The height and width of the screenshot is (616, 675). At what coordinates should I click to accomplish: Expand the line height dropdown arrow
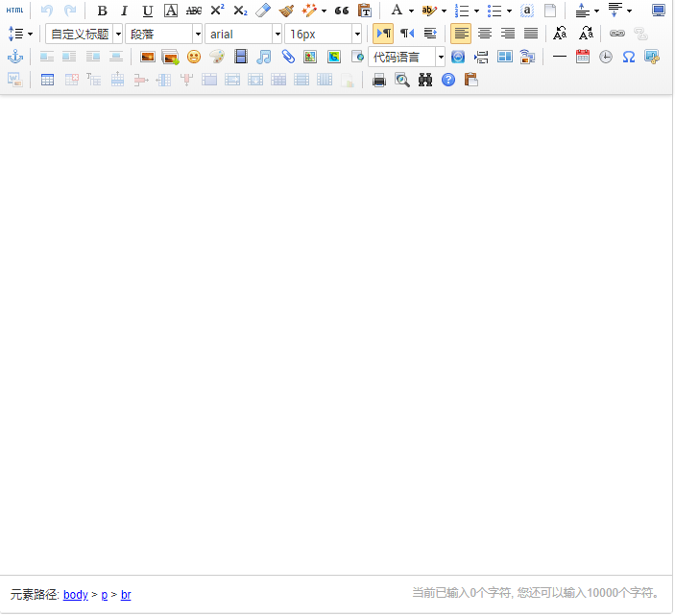(30, 34)
